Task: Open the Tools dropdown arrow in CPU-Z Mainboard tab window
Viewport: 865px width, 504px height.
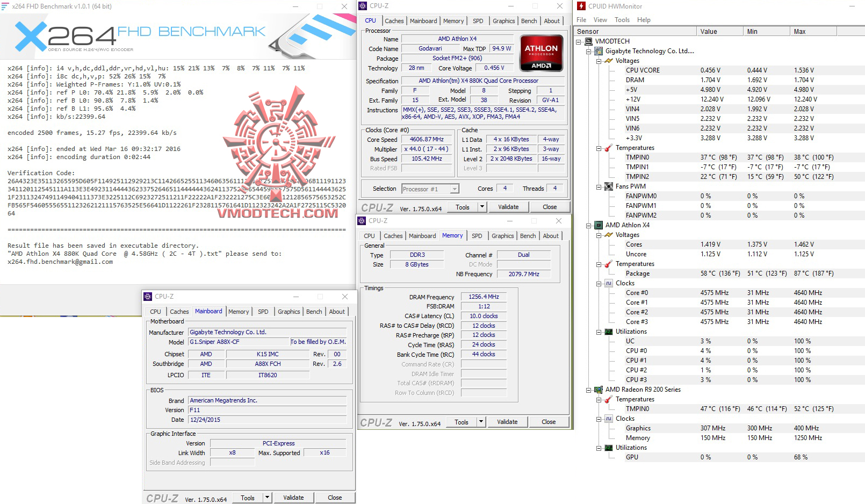Action: tap(267, 498)
